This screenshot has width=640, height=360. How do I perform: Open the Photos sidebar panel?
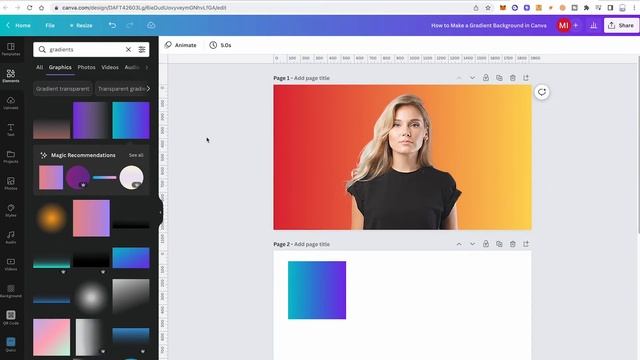tap(11, 184)
